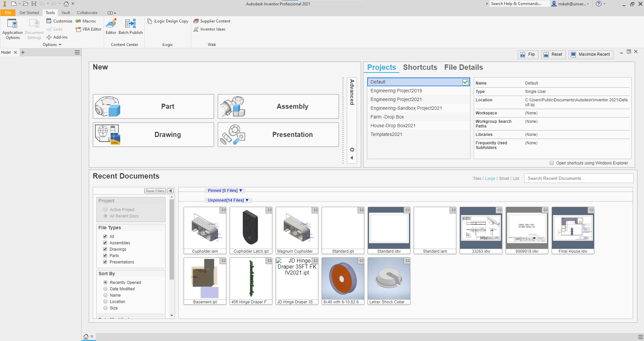Enable Open shortcuts using Windows Explorer
The width and height of the screenshot is (644, 341).
point(551,163)
